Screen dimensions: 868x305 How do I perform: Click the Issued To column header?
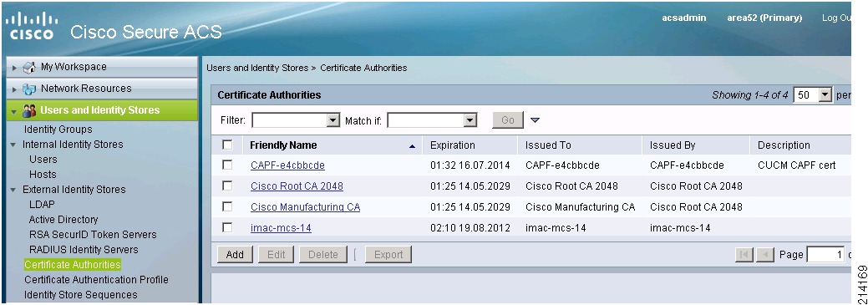[548, 145]
